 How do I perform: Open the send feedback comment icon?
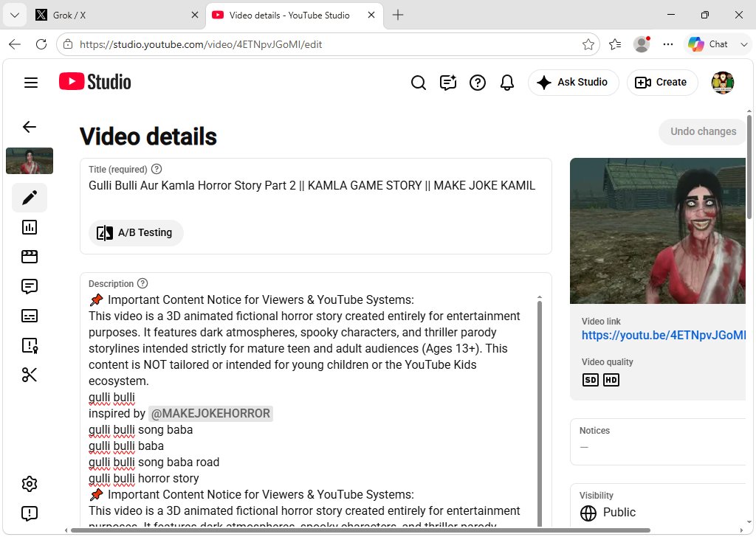click(448, 83)
